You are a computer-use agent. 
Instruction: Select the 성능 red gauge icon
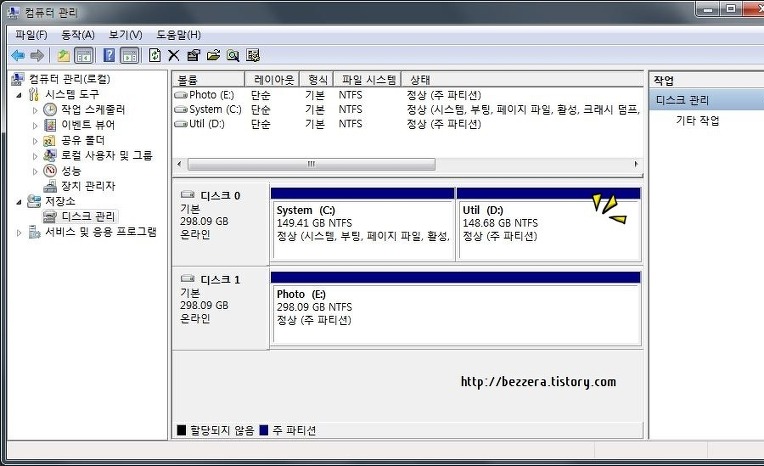click(x=50, y=171)
